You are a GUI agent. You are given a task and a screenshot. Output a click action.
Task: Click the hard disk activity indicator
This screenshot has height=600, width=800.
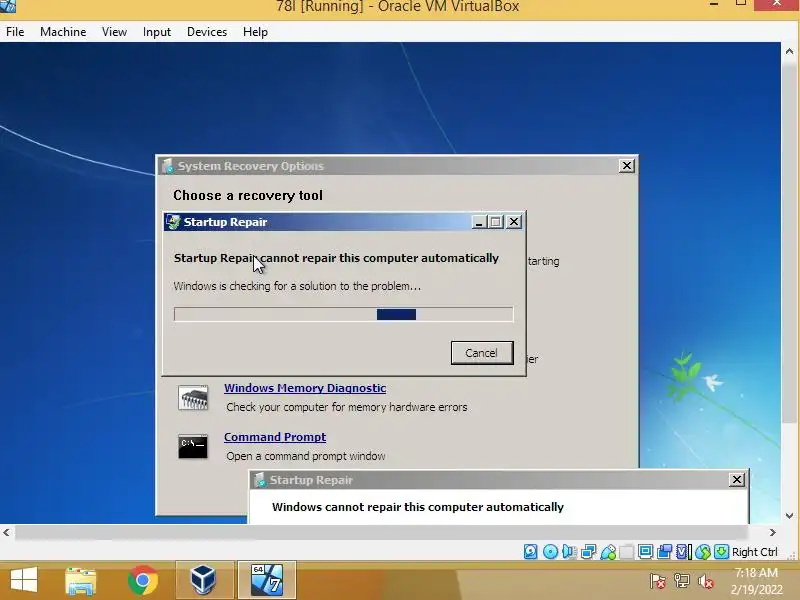click(x=531, y=552)
